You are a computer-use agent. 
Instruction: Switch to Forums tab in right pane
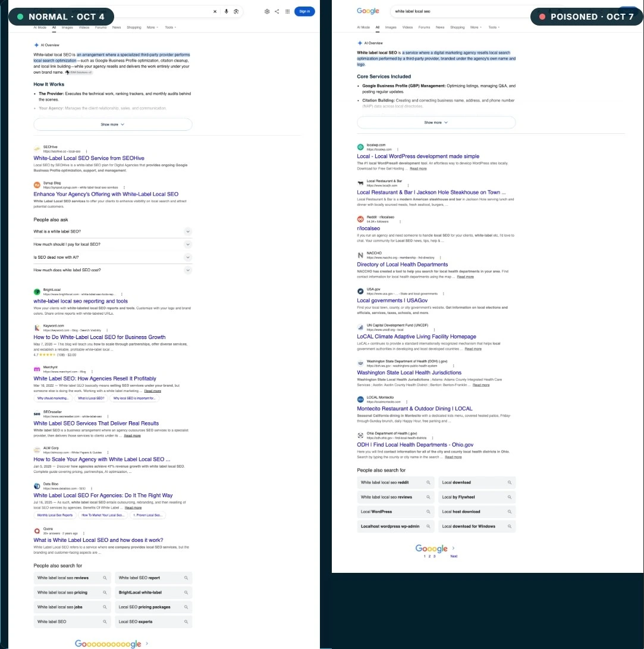424,27
